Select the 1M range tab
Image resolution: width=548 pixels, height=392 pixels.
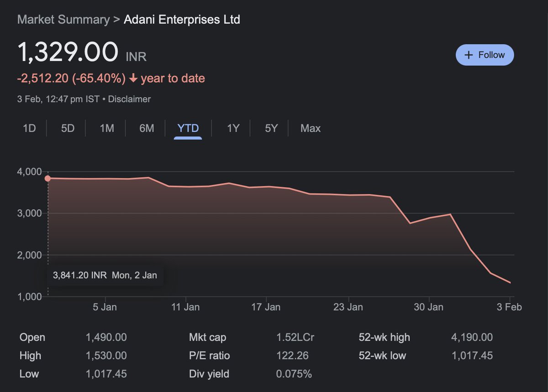coord(107,128)
